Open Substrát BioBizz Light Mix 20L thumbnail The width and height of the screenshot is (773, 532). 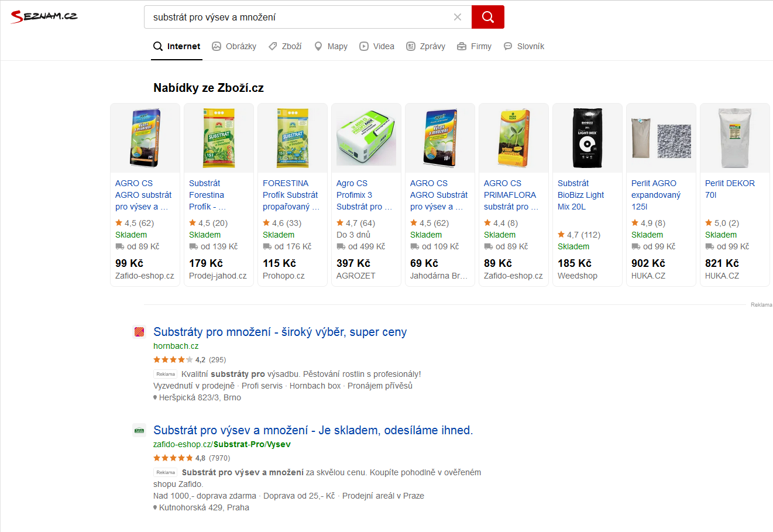point(587,138)
